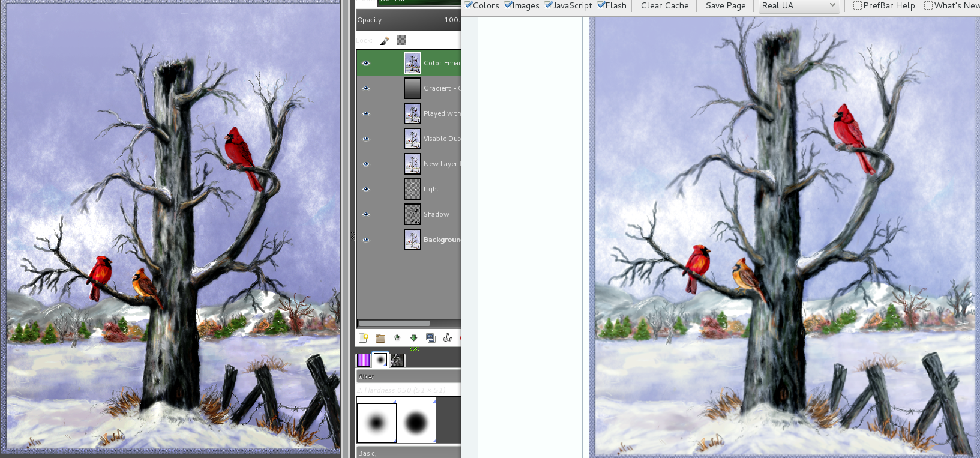Screen dimensions: 980x458
Task: Duplicate the selected layer
Action: [430, 338]
